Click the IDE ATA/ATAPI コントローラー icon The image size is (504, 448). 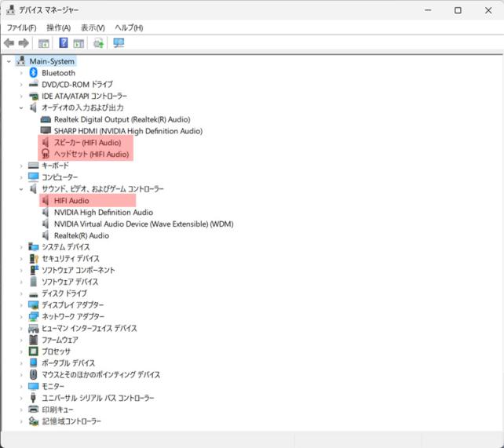(34, 96)
